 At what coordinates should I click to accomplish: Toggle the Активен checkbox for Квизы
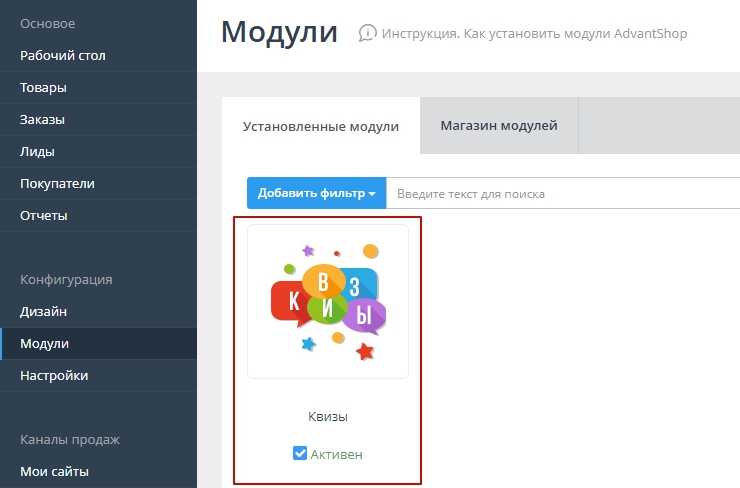(x=299, y=454)
